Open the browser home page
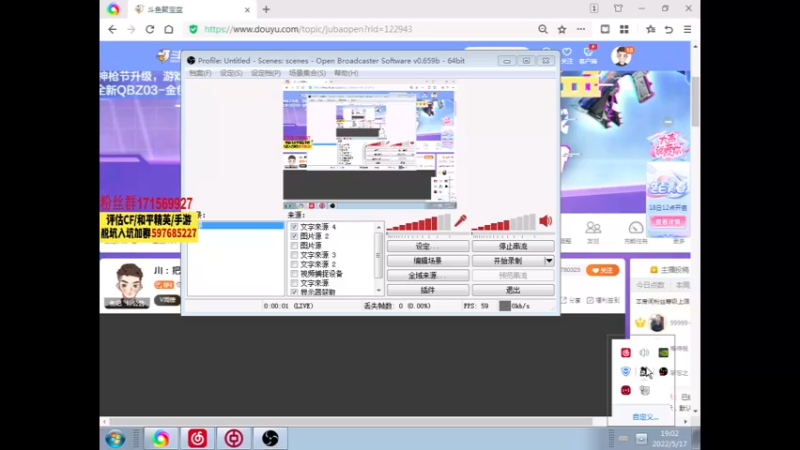This screenshot has height=450, width=800. click(168, 29)
